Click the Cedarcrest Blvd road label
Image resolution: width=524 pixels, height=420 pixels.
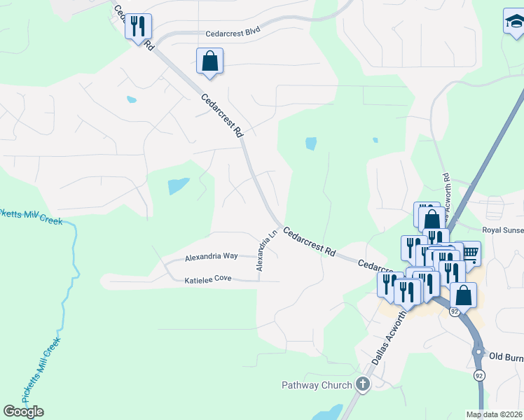(x=233, y=32)
